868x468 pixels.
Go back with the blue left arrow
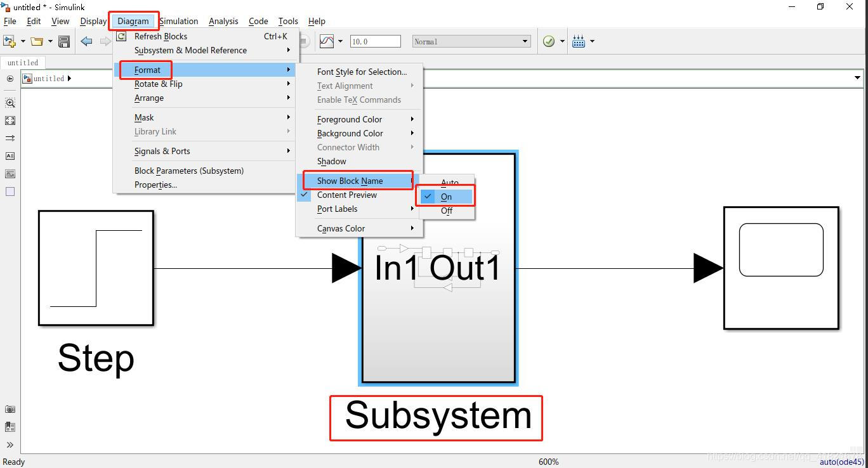(x=86, y=41)
